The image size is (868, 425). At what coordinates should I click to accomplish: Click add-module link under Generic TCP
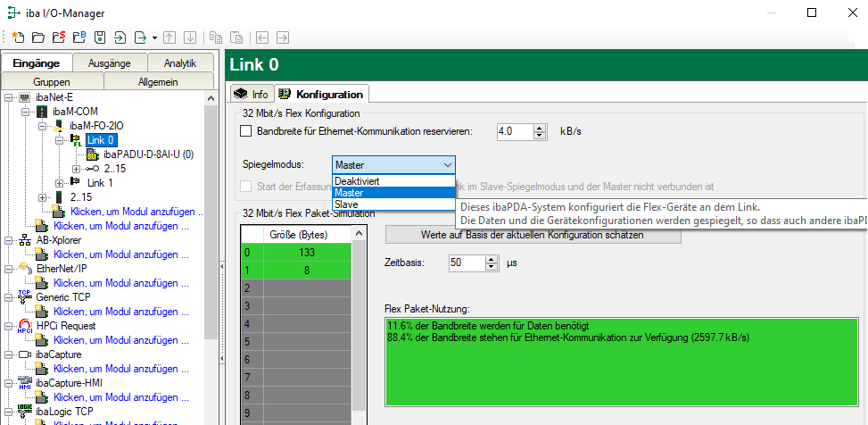120,312
